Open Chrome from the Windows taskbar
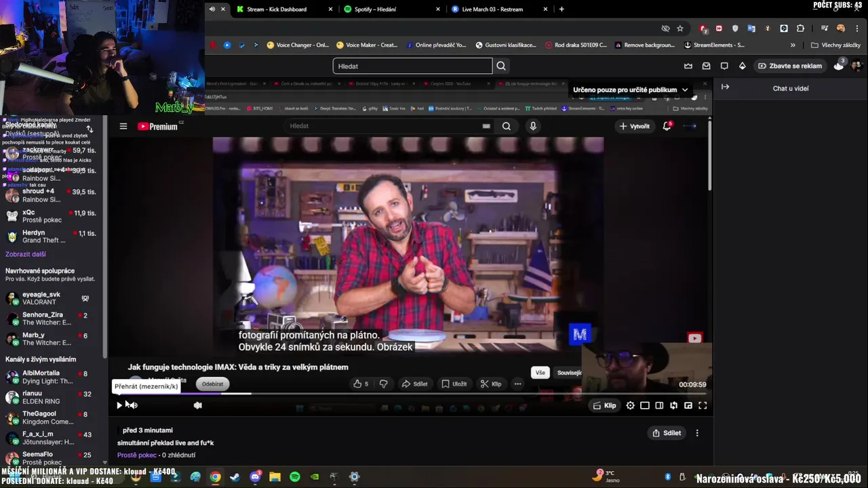Viewport: 868px width, 488px height. click(215, 477)
